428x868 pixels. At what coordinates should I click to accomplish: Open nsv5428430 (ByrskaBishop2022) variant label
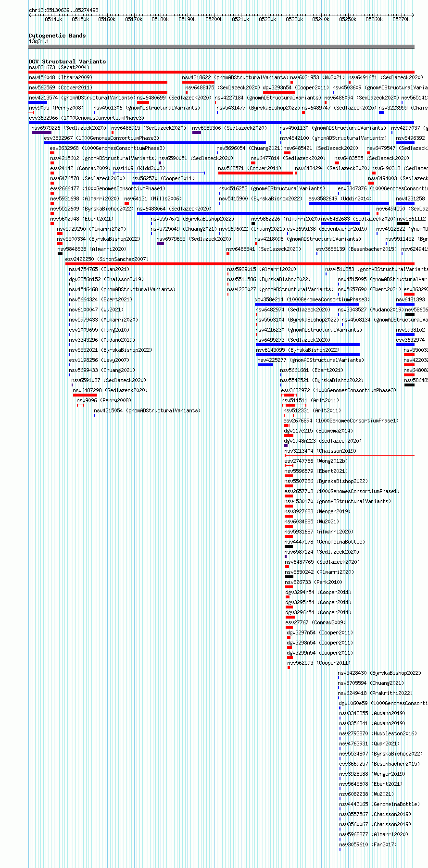379,673
